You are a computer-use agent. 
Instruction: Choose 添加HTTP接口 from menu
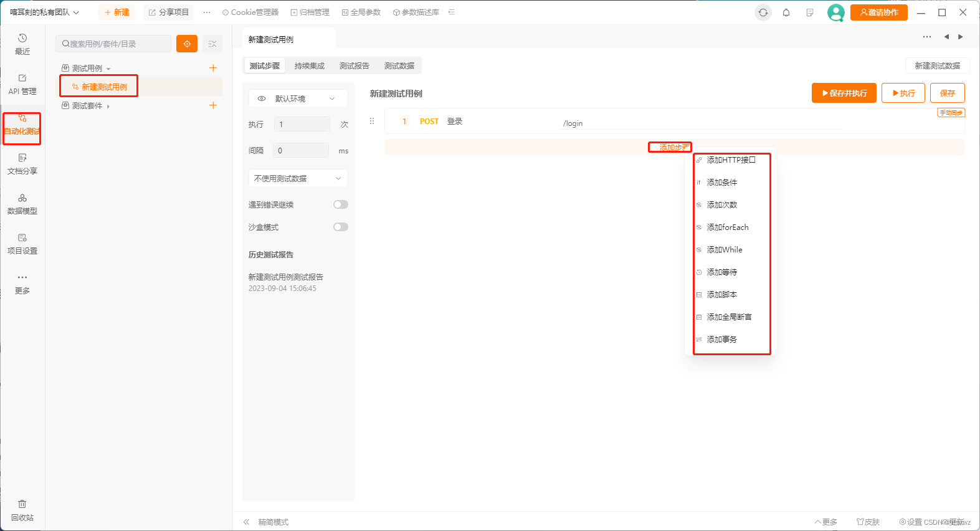click(x=731, y=160)
